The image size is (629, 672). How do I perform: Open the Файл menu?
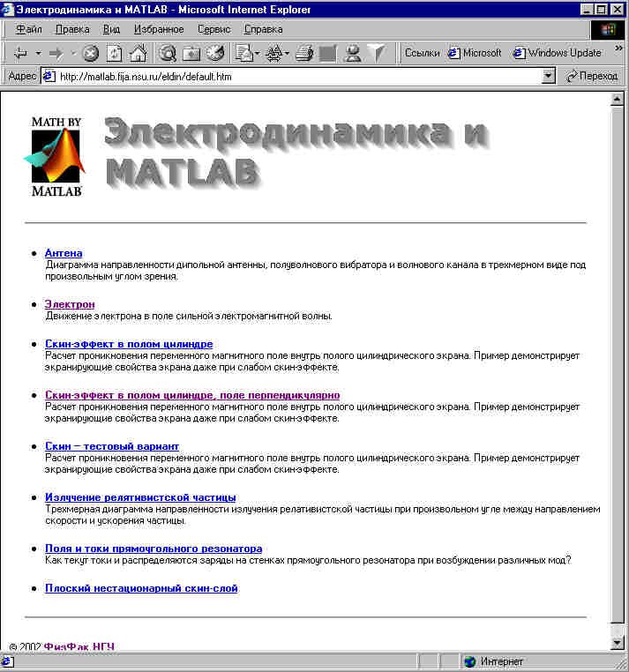click(29, 30)
